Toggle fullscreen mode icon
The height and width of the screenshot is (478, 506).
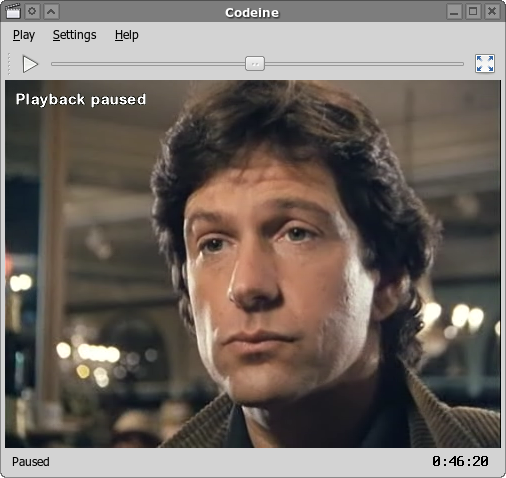485,64
